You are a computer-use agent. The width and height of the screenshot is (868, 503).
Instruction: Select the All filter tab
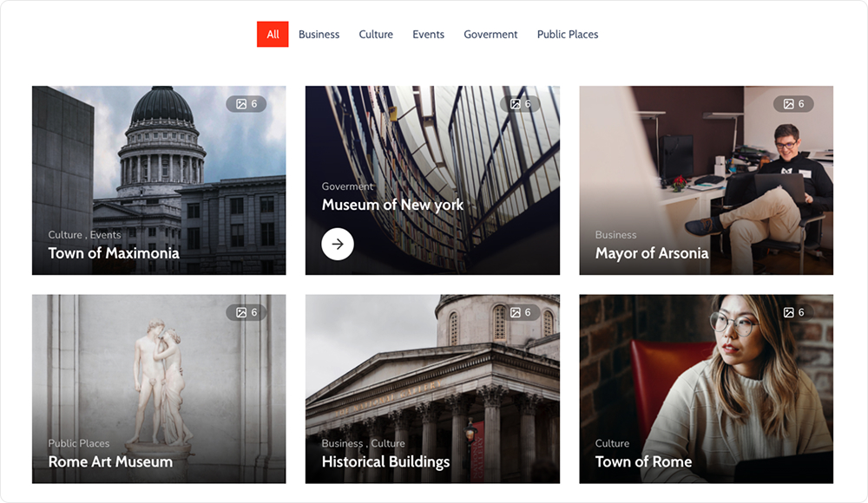point(273,35)
